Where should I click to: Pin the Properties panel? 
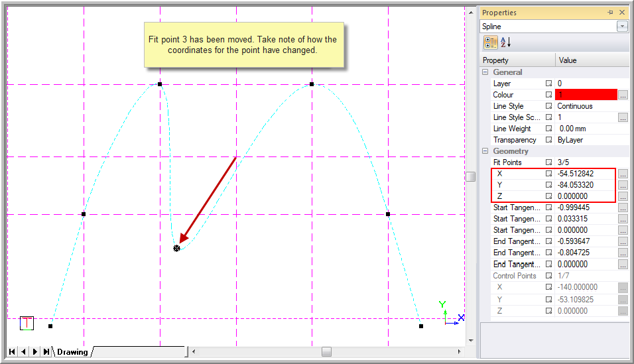point(610,13)
